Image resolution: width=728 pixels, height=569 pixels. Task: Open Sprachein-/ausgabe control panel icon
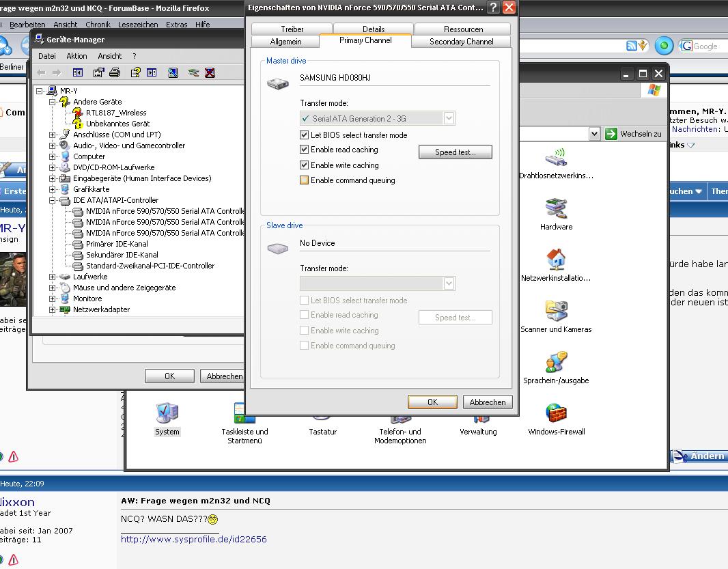pos(556,362)
